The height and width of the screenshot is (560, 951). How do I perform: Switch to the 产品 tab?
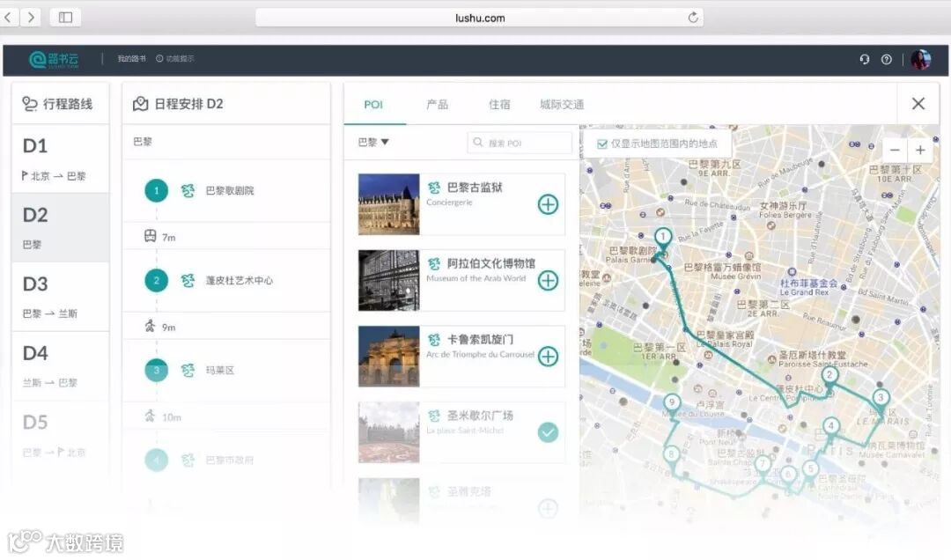438,105
